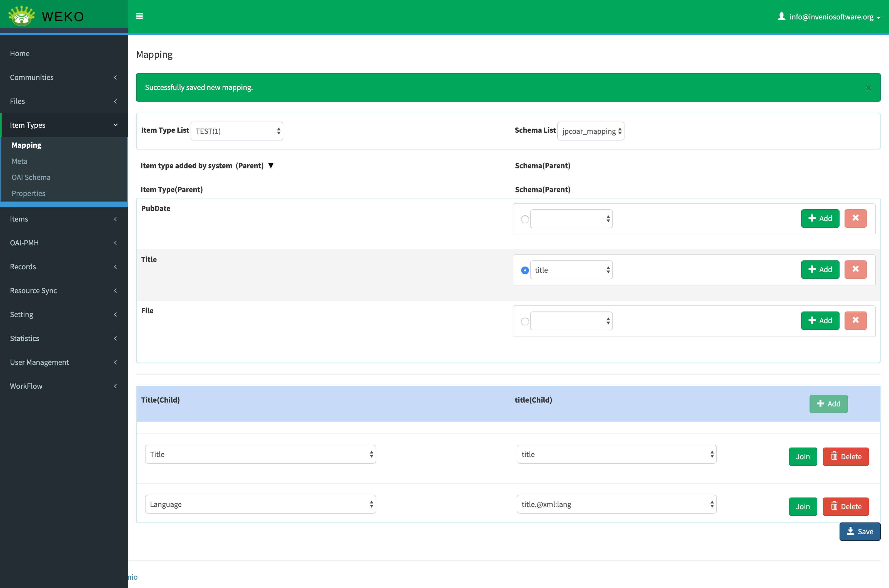
Task: Open the Schema List dropdown
Action: pos(591,131)
